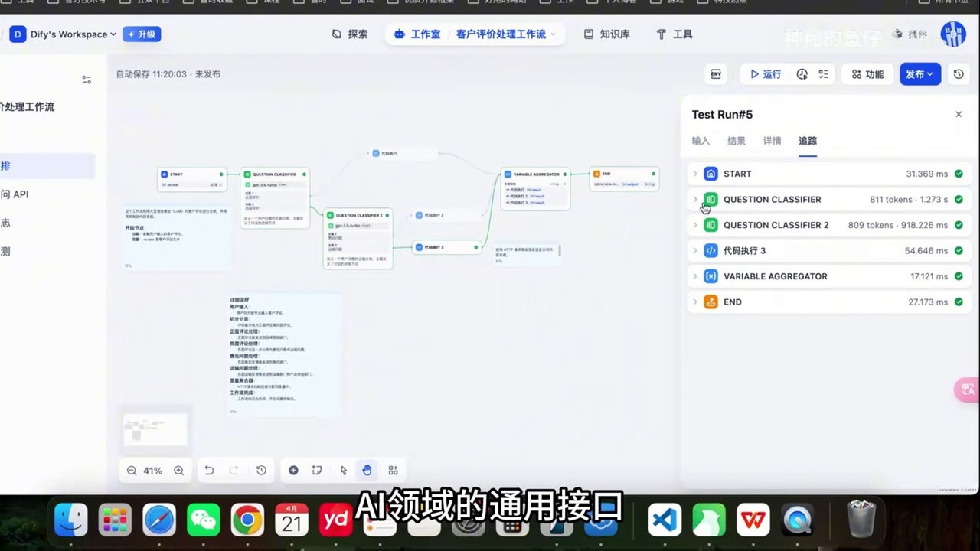Open Visual Studio Code from the dock

665,520
